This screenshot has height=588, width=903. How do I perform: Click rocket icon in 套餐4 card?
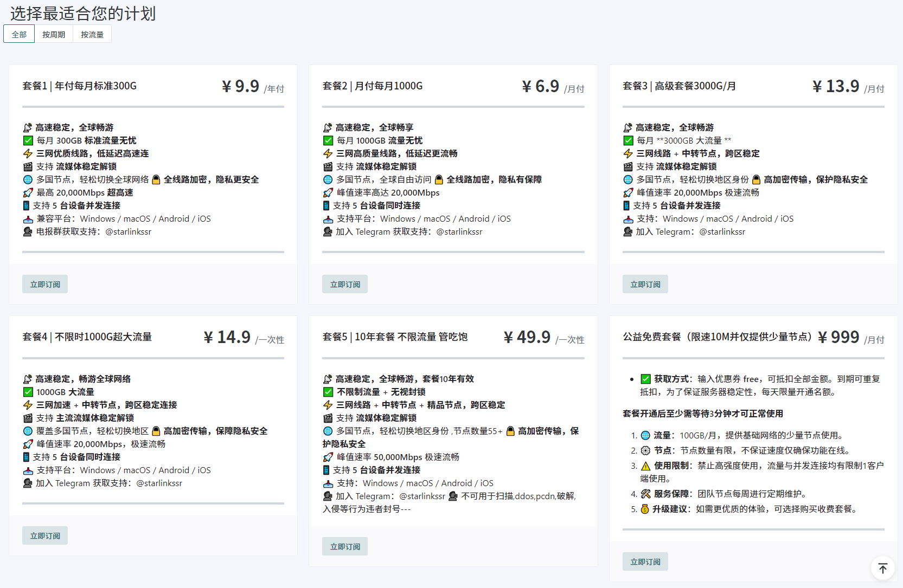pos(28,444)
